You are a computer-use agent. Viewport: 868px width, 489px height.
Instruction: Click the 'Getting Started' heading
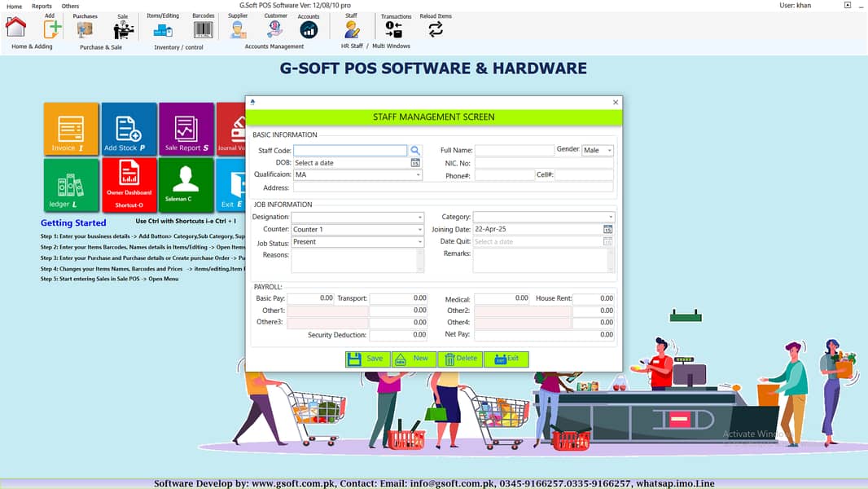73,222
